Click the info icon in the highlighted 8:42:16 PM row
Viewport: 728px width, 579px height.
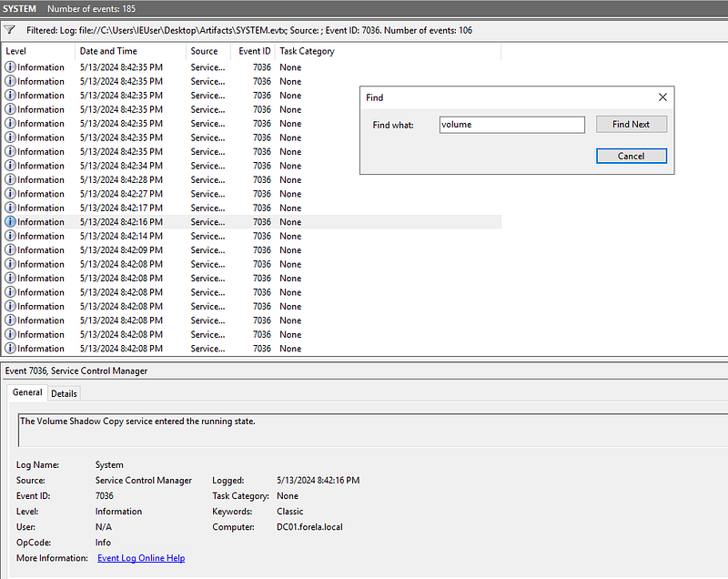10,221
